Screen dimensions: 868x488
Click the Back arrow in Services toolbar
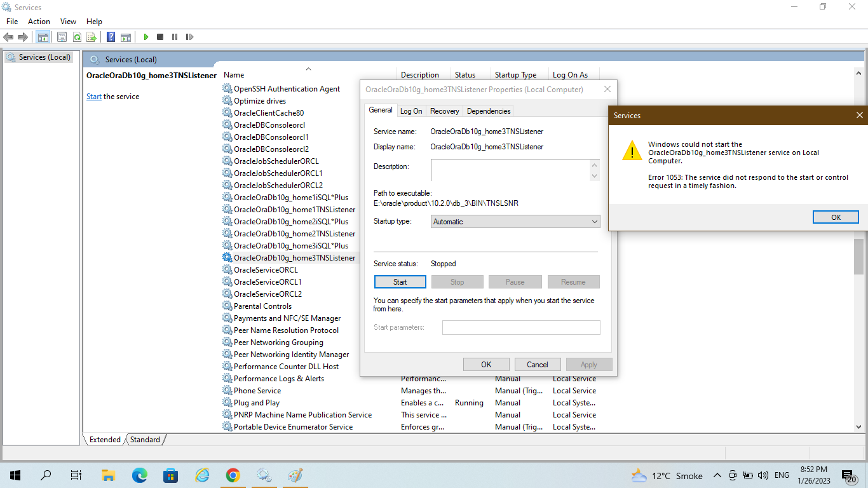(9, 37)
